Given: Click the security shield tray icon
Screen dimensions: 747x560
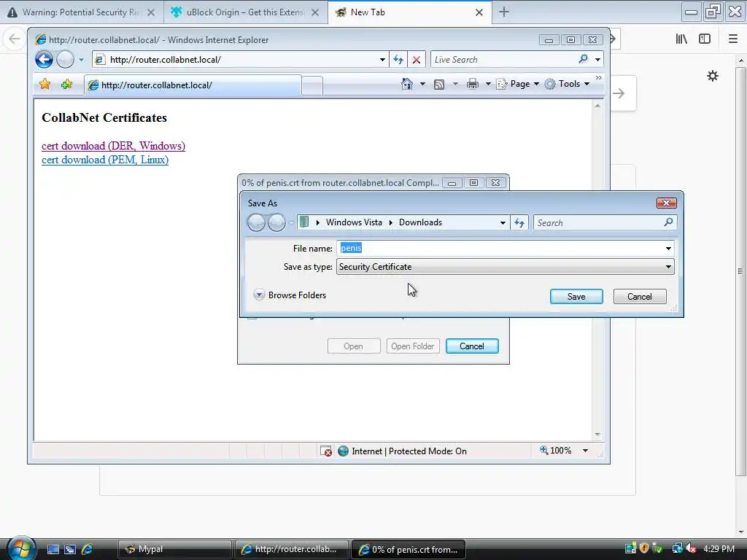Looking at the screenshot, I should coord(644,548).
